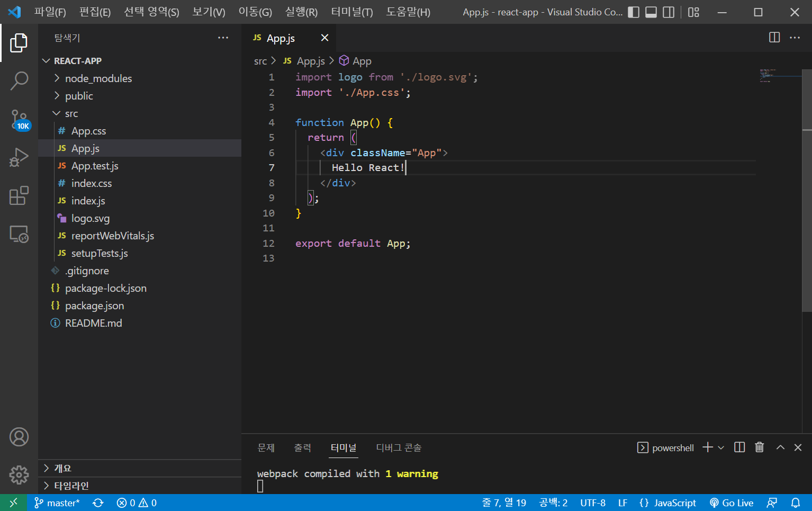Change end of line sequence LF
This screenshot has width=812, height=511.
click(x=622, y=503)
